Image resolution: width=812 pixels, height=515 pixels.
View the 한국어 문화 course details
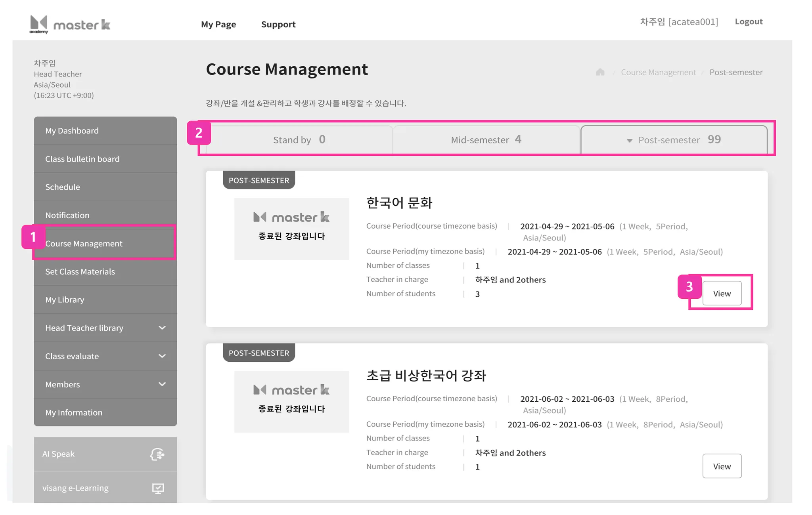click(x=722, y=294)
